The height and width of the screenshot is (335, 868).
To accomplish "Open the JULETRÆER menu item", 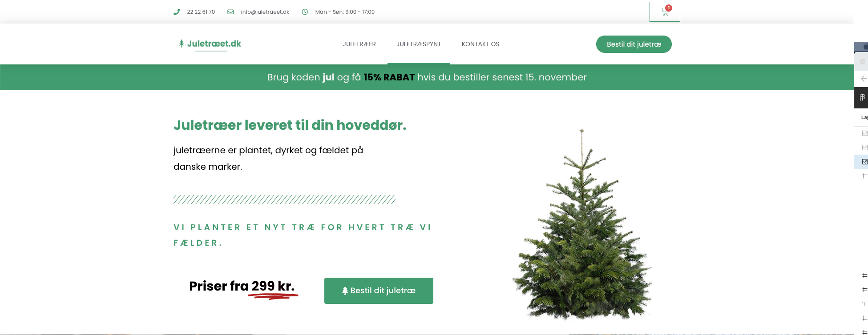I will click(359, 44).
